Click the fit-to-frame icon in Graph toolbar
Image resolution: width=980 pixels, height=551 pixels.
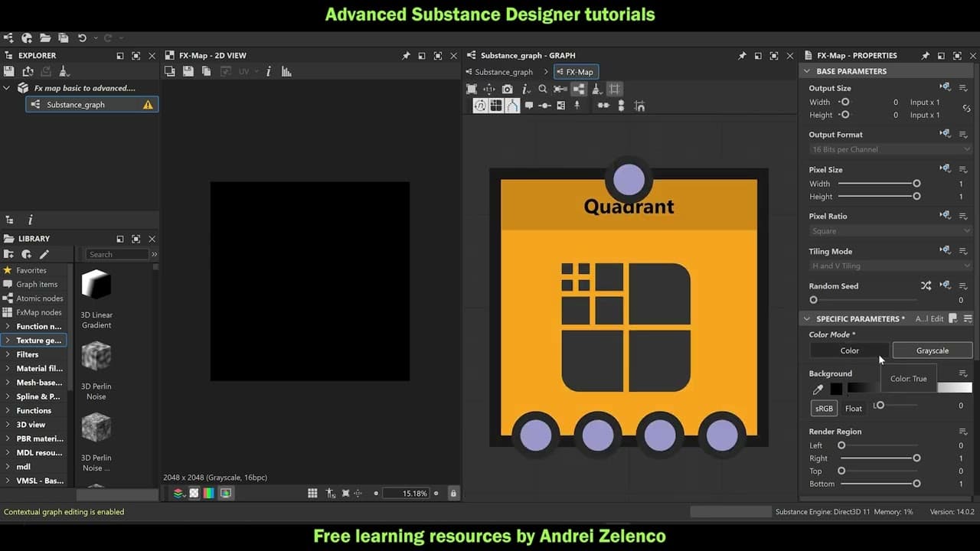click(472, 89)
